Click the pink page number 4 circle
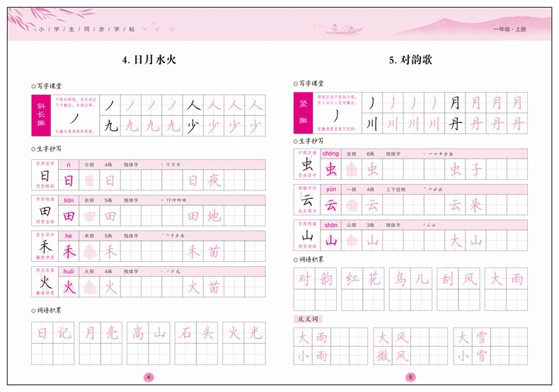This screenshot has height=392, width=559. point(149,377)
